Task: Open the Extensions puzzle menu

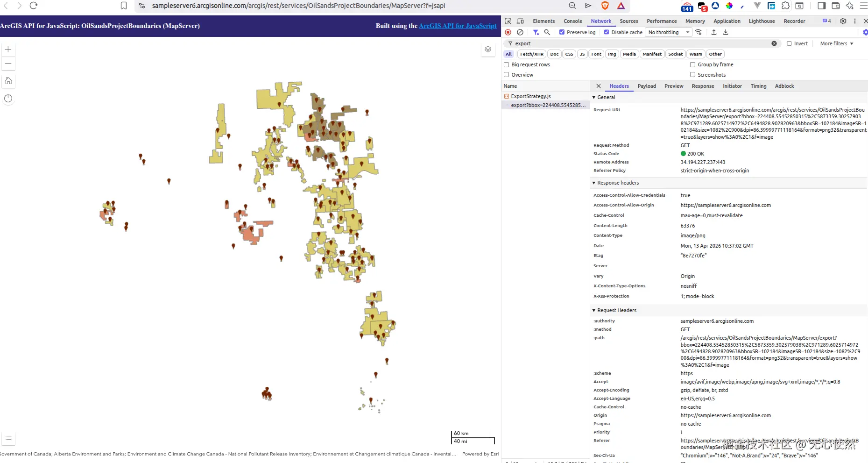Action: 786,6
